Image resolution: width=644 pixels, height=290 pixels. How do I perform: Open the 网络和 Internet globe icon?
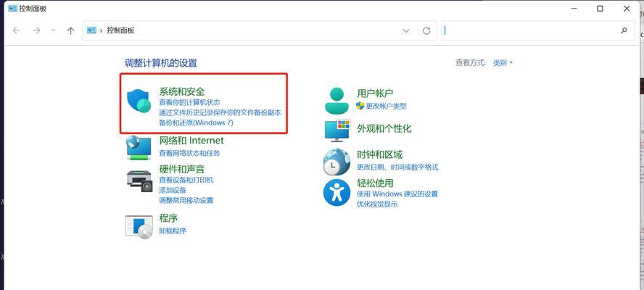click(139, 147)
